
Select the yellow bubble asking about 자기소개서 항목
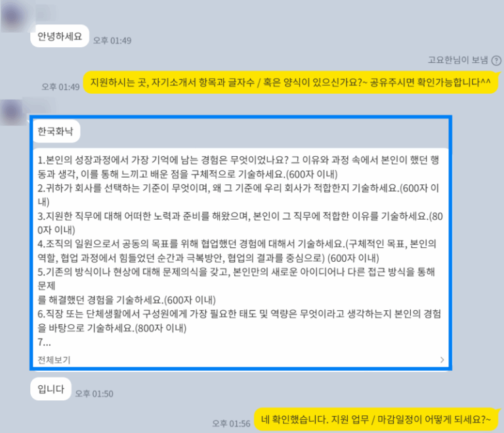click(291, 82)
